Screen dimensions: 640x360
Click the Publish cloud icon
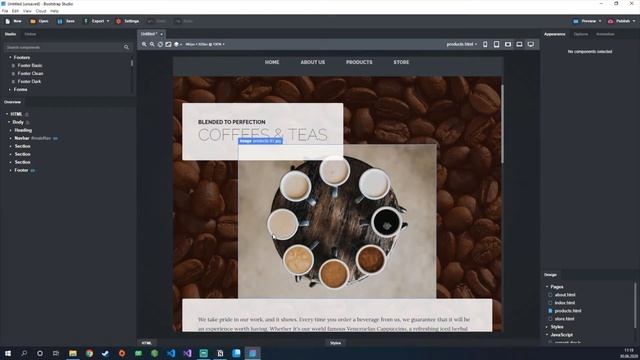pos(611,21)
